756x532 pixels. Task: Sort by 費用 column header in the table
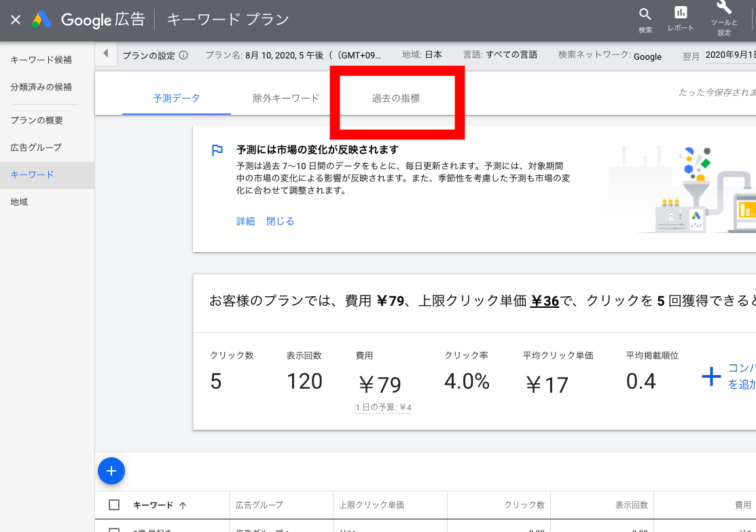(743, 505)
